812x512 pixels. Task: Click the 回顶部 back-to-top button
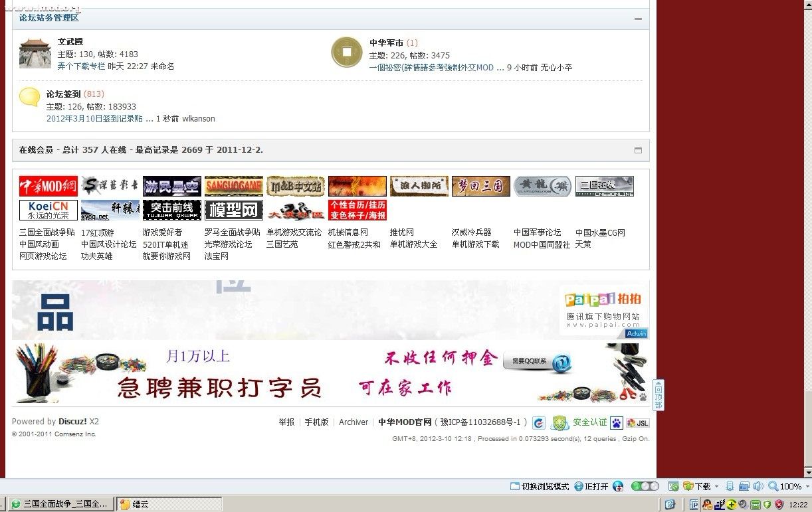click(658, 395)
